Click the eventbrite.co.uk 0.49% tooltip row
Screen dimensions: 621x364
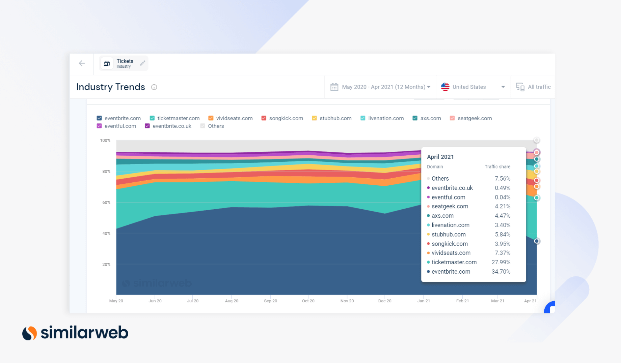[469, 188]
